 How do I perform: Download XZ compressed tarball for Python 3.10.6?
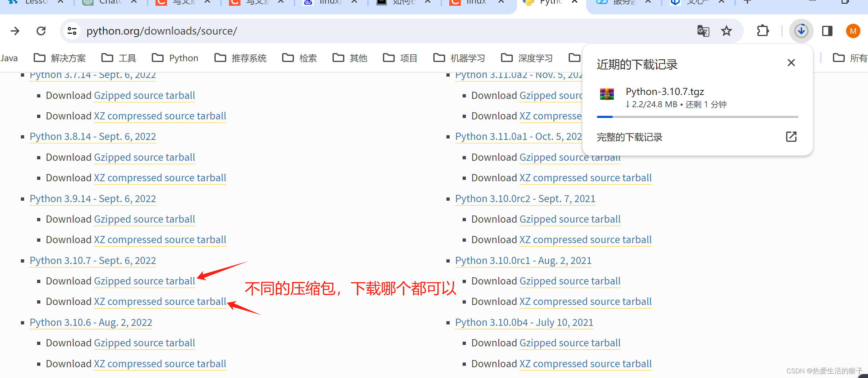pos(160,364)
